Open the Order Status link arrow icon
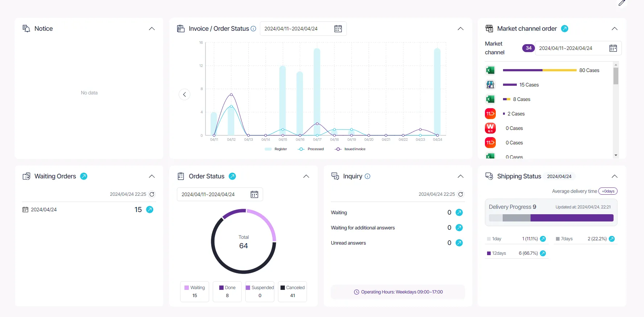 pyautogui.click(x=232, y=176)
